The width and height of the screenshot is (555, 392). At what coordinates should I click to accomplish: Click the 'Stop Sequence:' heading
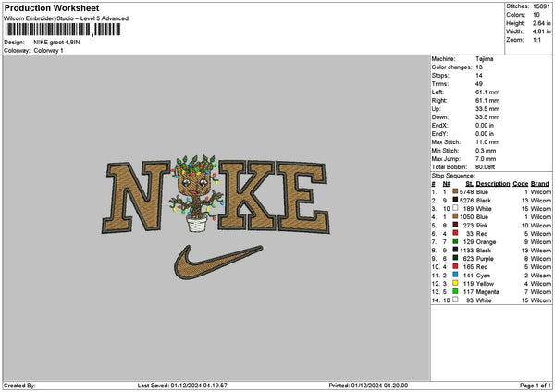click(452, 176)
